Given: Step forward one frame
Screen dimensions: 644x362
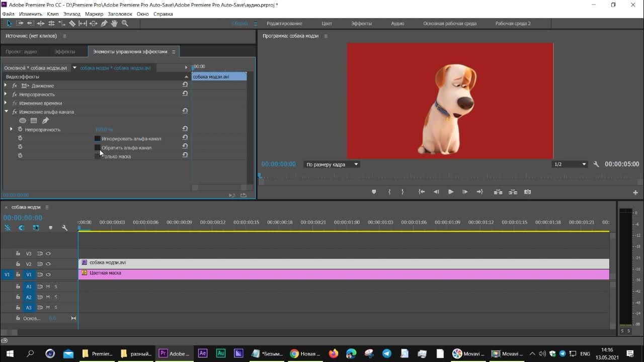Looking at the screenshot, I should click(x=465, y=192).
